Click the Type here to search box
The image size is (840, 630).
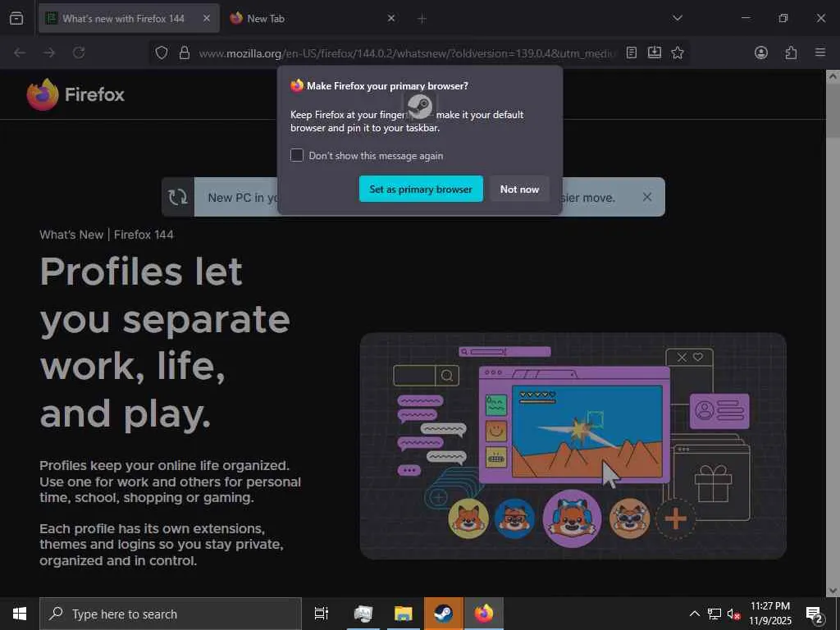pyautogui.click(x=171, y=614)
